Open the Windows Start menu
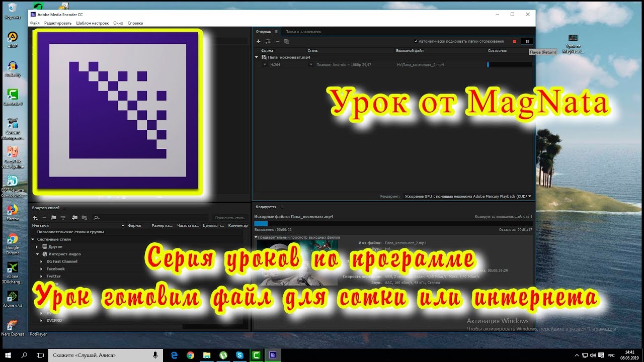Viewport: 644px width, 362px height. point(8,355)
